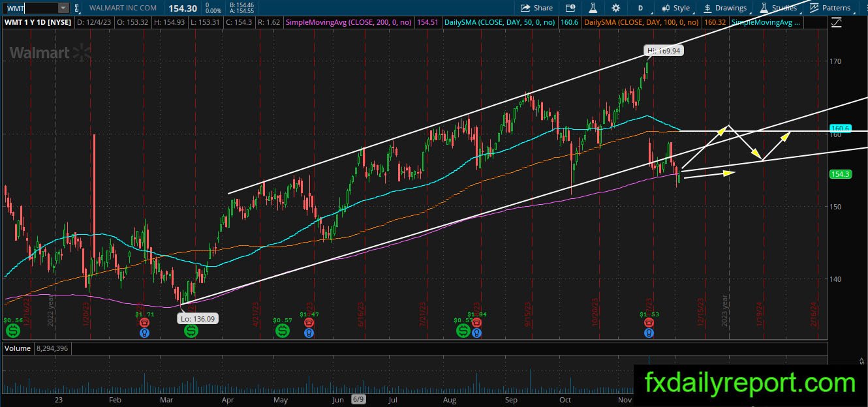Click the 160.32 study value in header
This screenshot has height=407, width=868.
716,22
